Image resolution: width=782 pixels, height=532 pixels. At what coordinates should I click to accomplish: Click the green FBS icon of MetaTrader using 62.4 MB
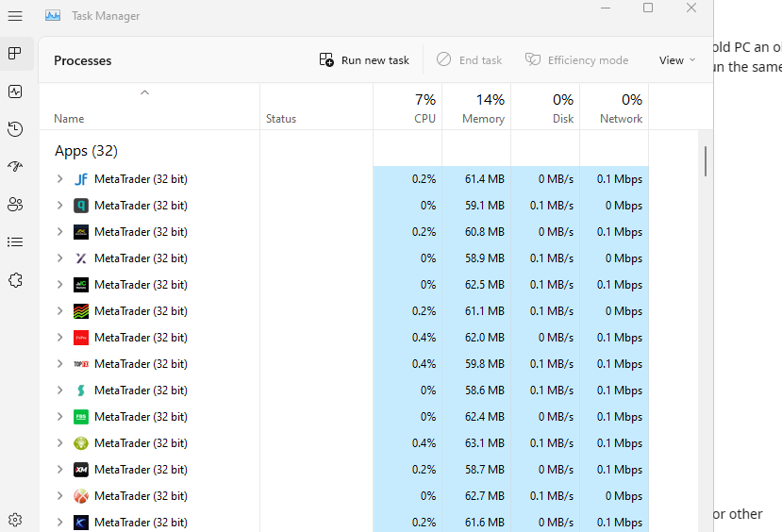[81, 417]
